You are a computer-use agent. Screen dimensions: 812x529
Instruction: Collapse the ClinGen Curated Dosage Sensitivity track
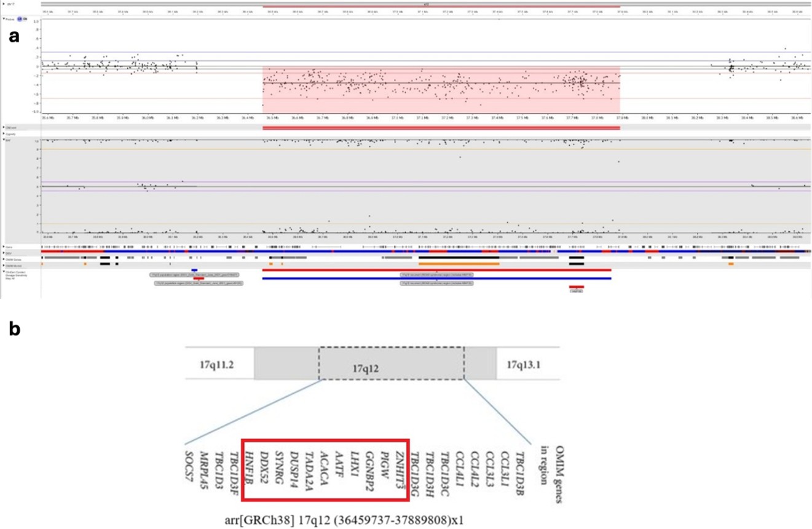[4, 270]
